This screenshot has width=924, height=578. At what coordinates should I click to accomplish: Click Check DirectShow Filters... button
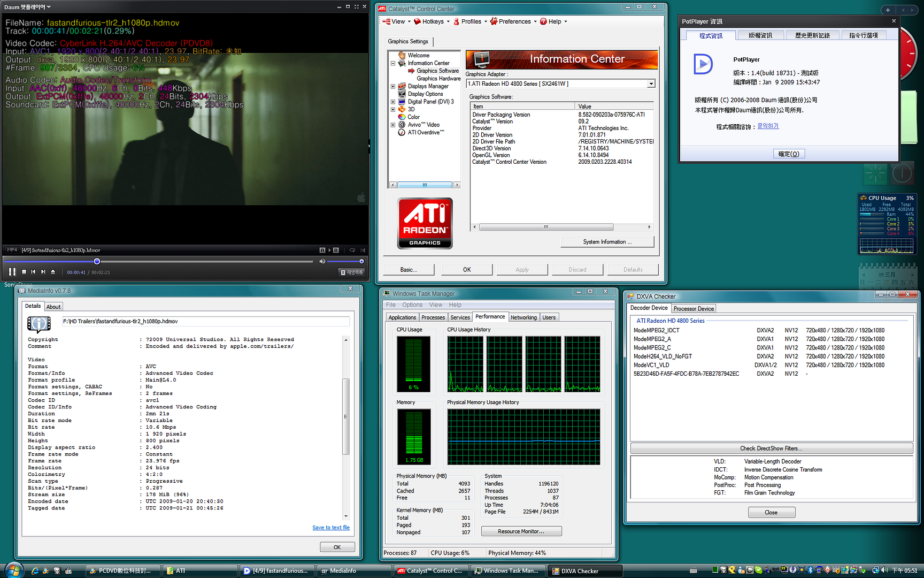[771, 448]
